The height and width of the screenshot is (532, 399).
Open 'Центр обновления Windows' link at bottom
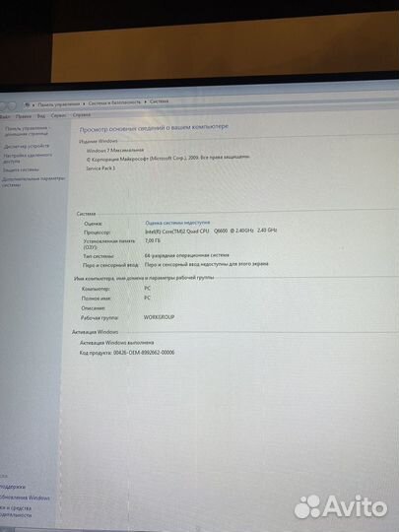click(x=25, y=498)
